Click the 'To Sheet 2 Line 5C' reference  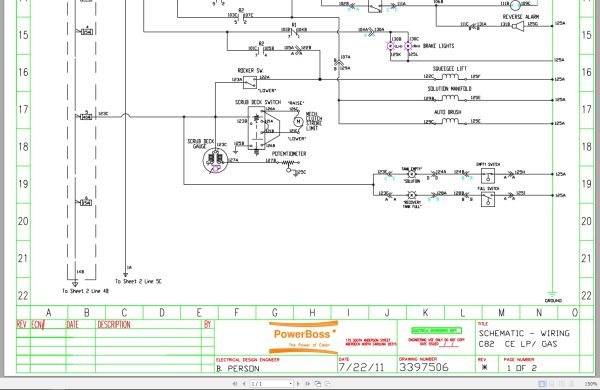point(138,281)
